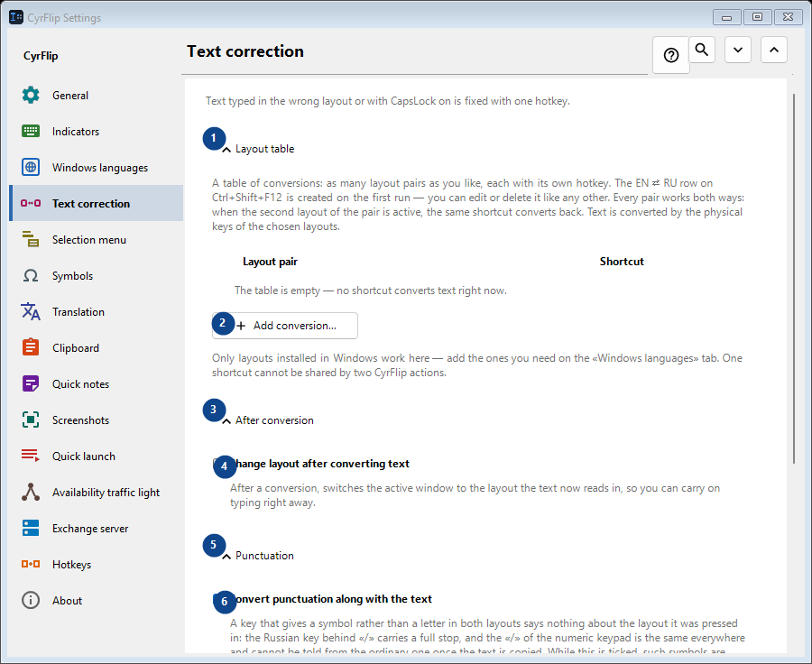Open search with the magnifier icon
The height and width of the screenshot is (664, 812).
702,50
